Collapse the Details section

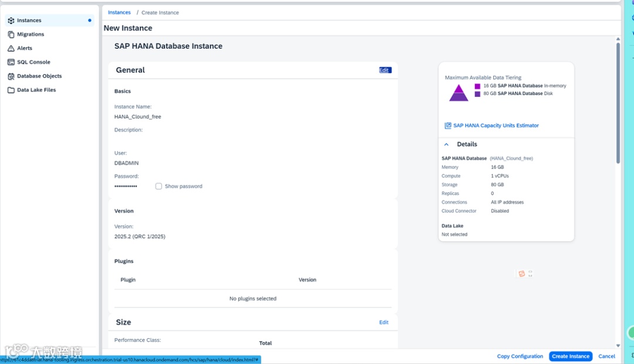coord(446,144)
